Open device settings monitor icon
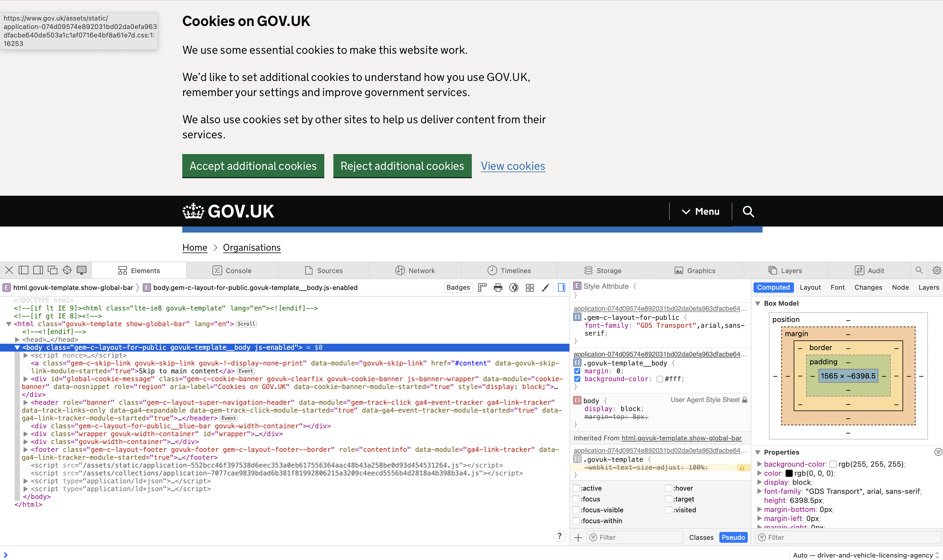943x560 pixels. coord(82,270)
